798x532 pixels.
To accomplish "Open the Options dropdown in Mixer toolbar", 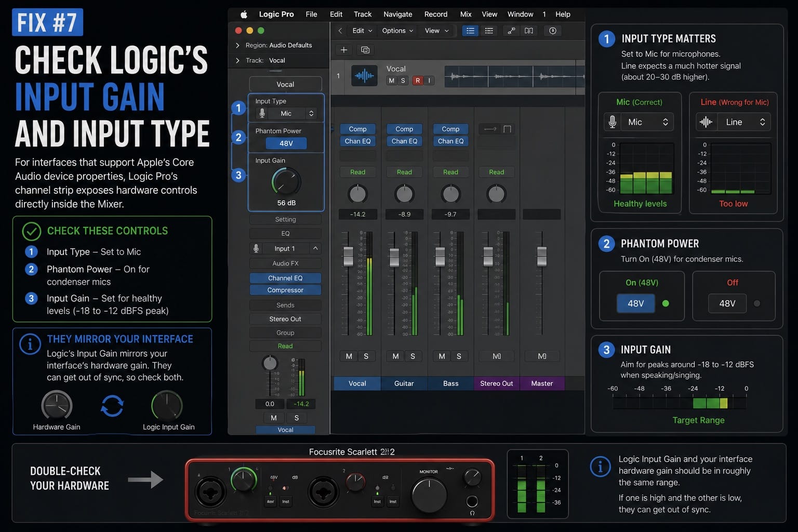I will tap(397, 31).
